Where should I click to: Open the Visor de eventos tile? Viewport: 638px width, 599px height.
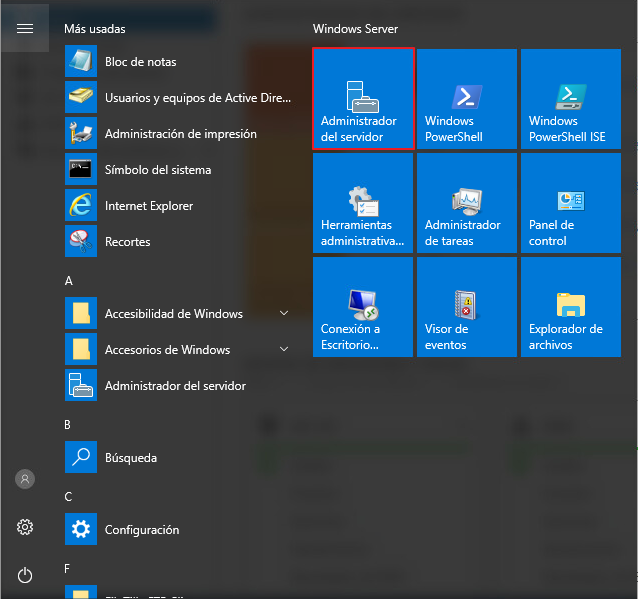coord(467,307)
